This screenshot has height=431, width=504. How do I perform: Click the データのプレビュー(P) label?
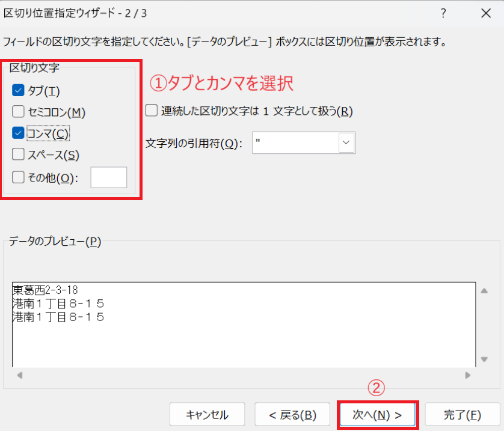coord(55,242)
